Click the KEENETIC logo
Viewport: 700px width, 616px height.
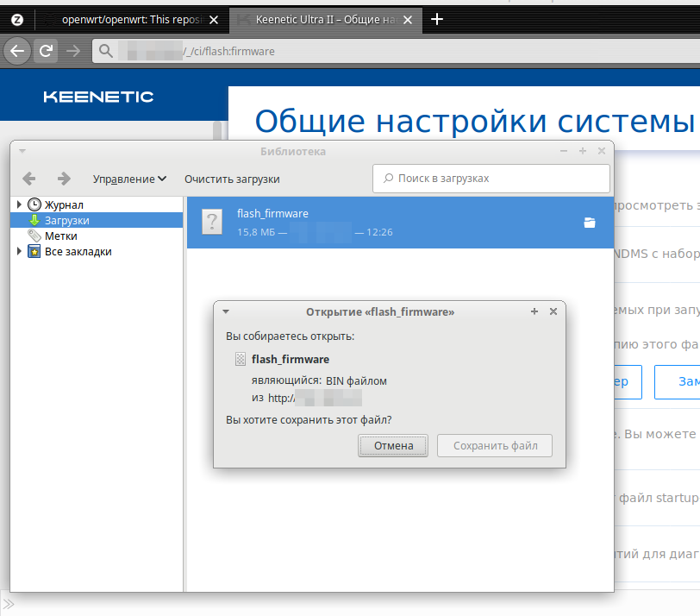pyautogui.click(x=98, y=97)
